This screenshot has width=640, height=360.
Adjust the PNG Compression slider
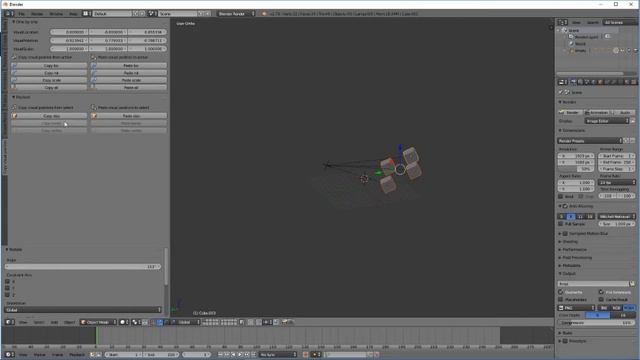(x=596, y=322)
